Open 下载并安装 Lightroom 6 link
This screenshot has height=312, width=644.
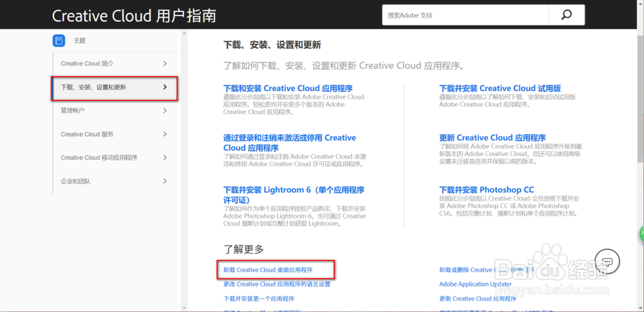pos(294,195)
